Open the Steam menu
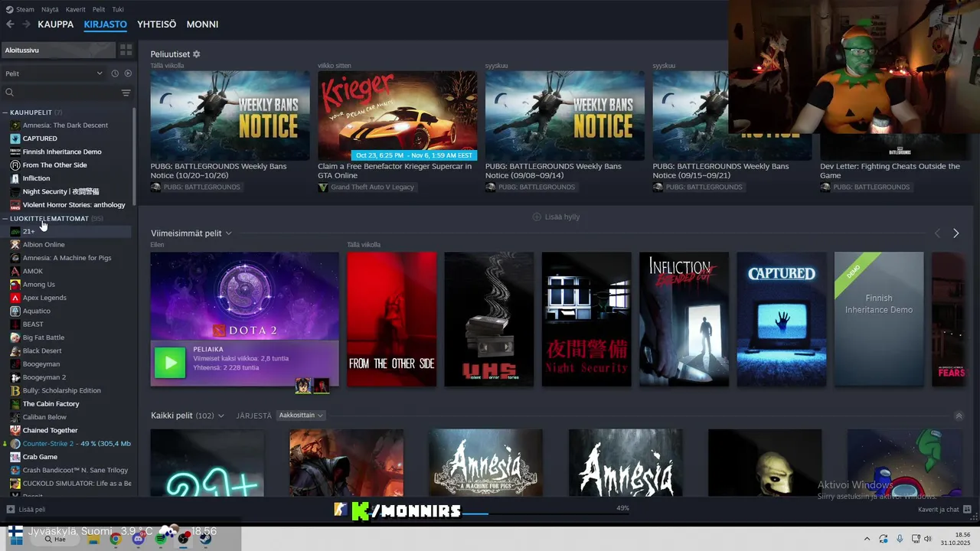This screenshot has height=551, width=980. [25, 9]
